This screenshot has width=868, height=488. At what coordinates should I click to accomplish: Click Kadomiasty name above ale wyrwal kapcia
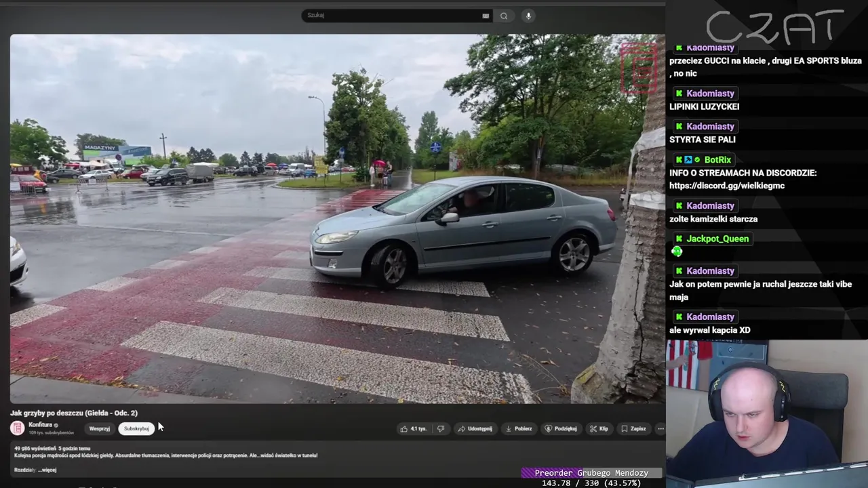click(710, 317)
